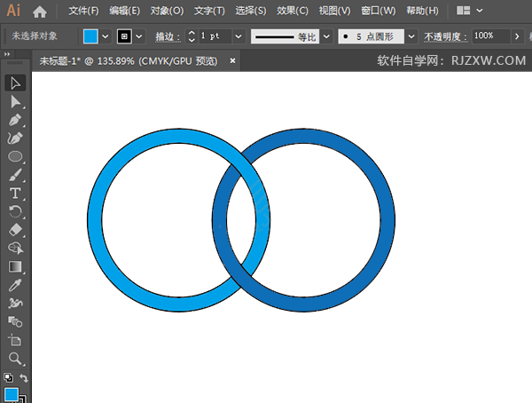532x403 pixels.
Task: Click toolbar bottom fill color box
Action: (x=12, y=395)
